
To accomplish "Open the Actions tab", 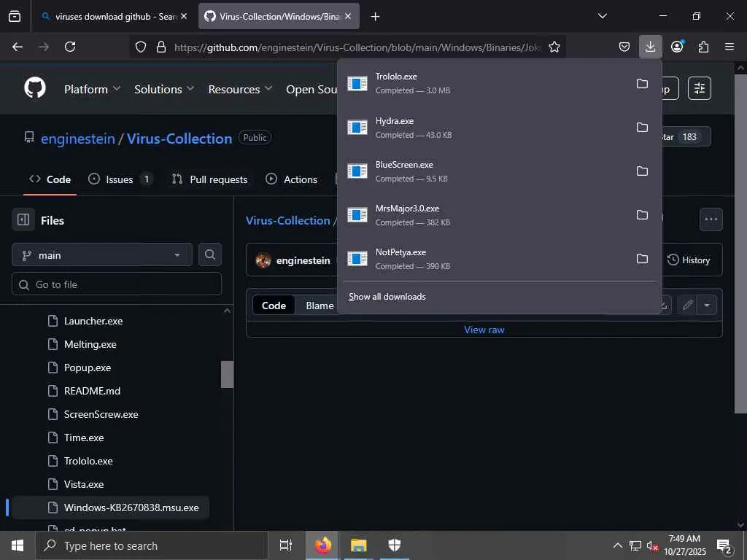I will (292, 179).
